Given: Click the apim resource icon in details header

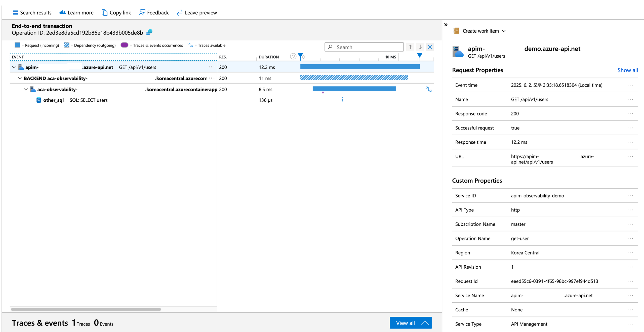Looking at the screenshot, I should [458, 52].
